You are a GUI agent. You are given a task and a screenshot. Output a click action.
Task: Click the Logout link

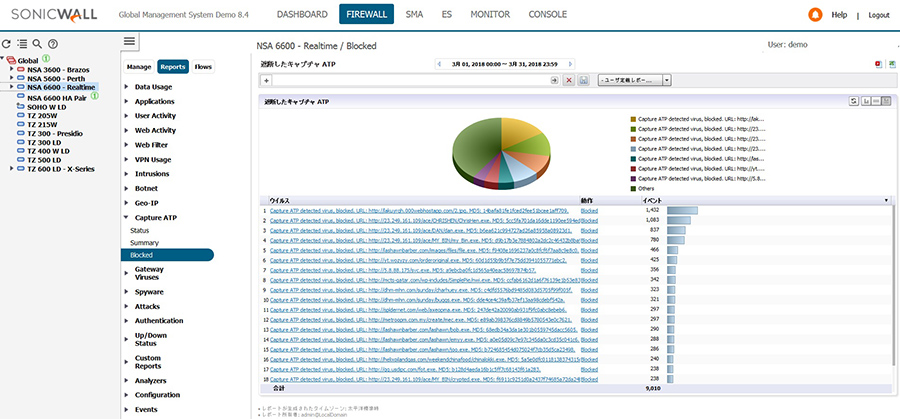tap(879, 15)
